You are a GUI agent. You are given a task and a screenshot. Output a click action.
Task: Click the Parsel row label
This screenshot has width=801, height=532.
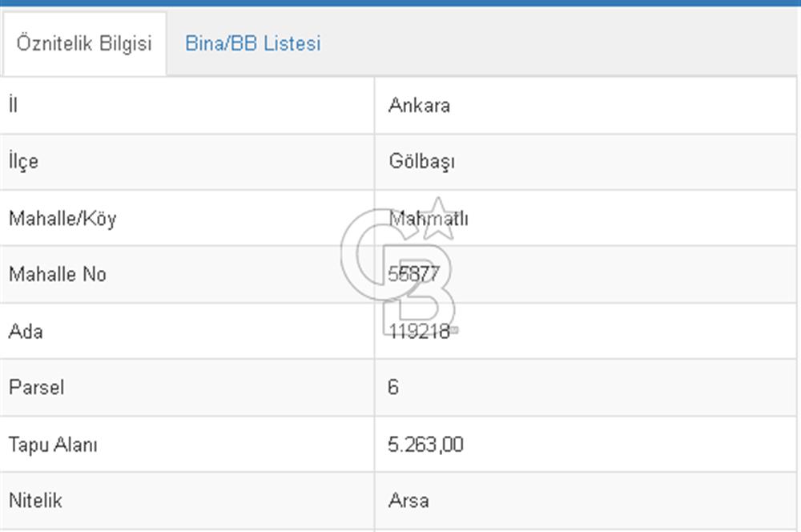36,388
